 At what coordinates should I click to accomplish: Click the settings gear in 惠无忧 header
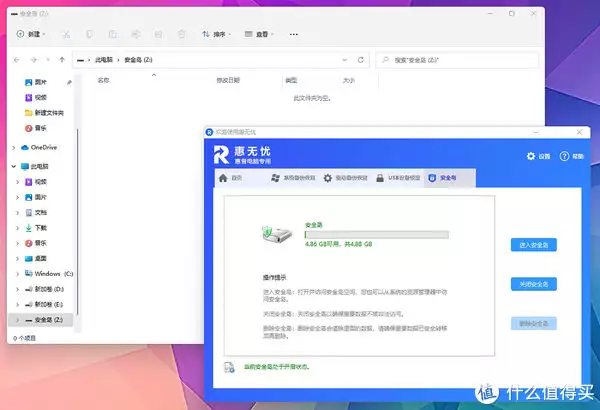click(x=531, y=156)
